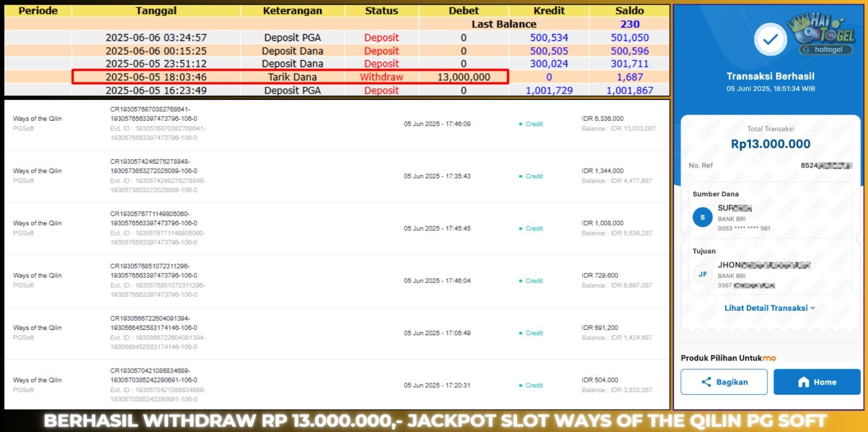Image resolution: width=868 pixels, height=432 pixels.
Task: Click transaction ID CR1930570421086834689-
Action: point(150,371)
